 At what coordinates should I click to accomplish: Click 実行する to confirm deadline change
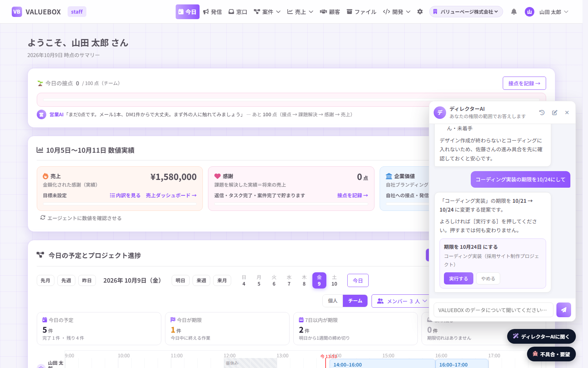coord(458,279)
